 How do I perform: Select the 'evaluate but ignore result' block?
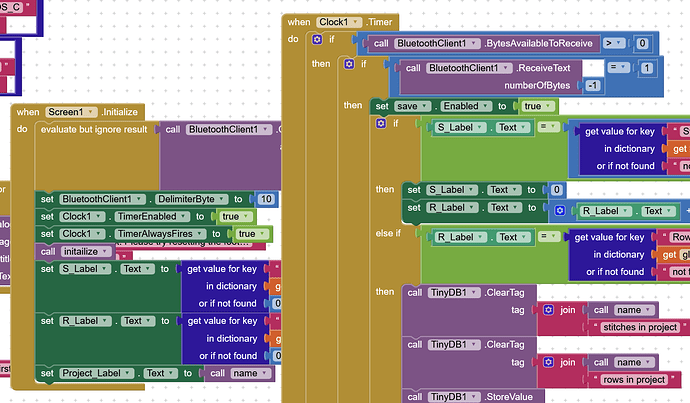pos(96,129)
